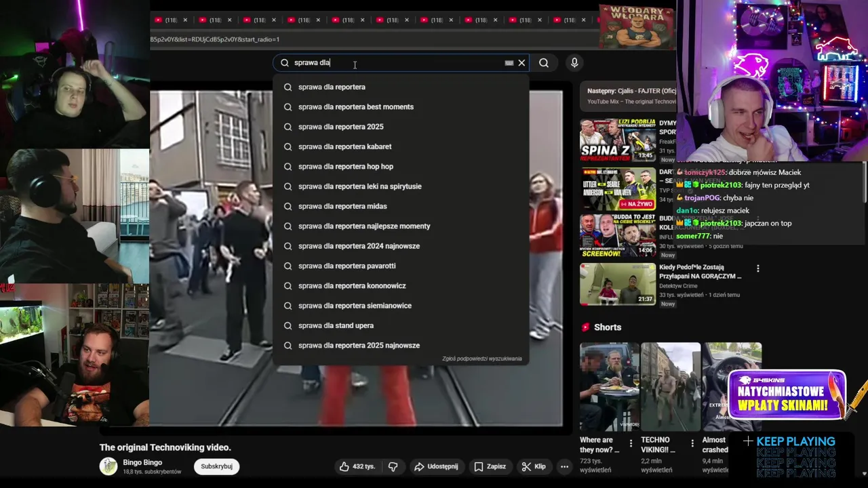This screenshot has height=488, width=868.
Task: Open the 'TECHNO VIKING!!' short thumbnail
Action: (671, 387)
